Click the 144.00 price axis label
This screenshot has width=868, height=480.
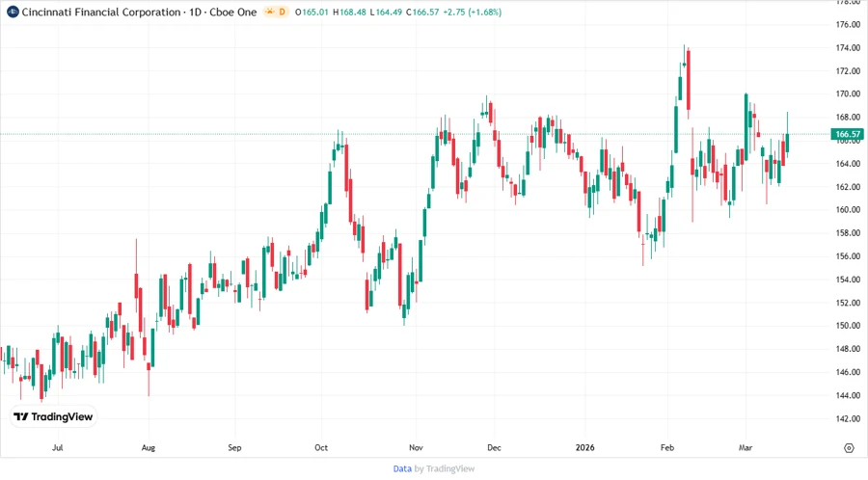coord(848,395)
